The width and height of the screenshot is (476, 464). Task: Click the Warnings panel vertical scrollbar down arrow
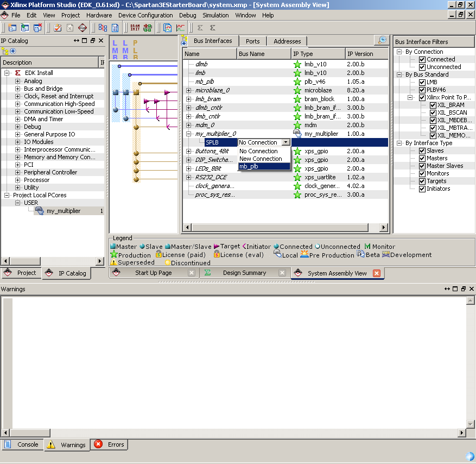(x=470, y=424)
